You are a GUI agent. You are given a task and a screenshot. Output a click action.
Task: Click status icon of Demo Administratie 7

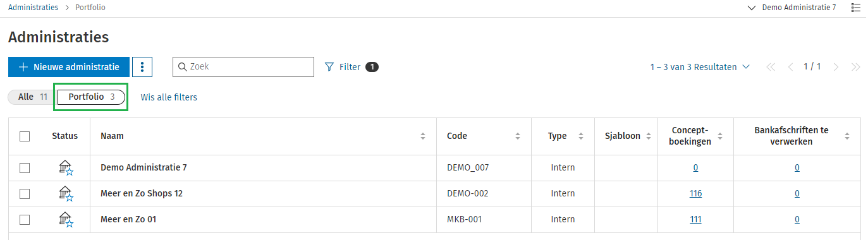66,168
